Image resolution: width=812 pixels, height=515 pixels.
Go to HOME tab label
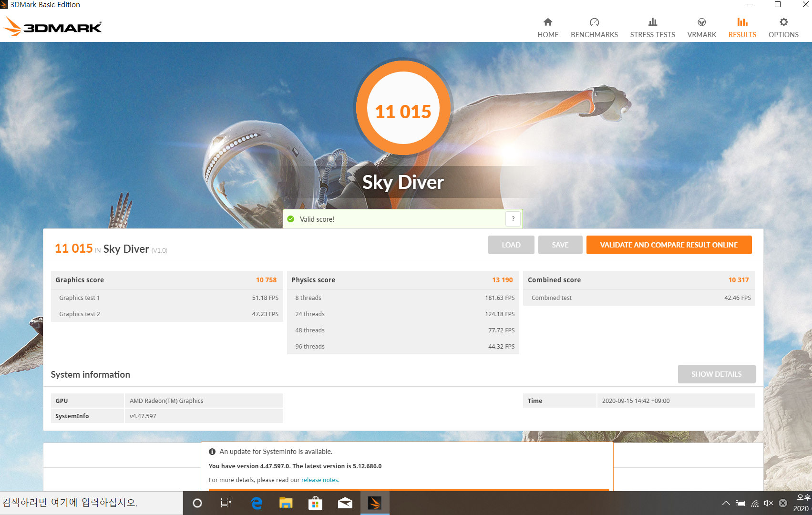coord(548,35)
